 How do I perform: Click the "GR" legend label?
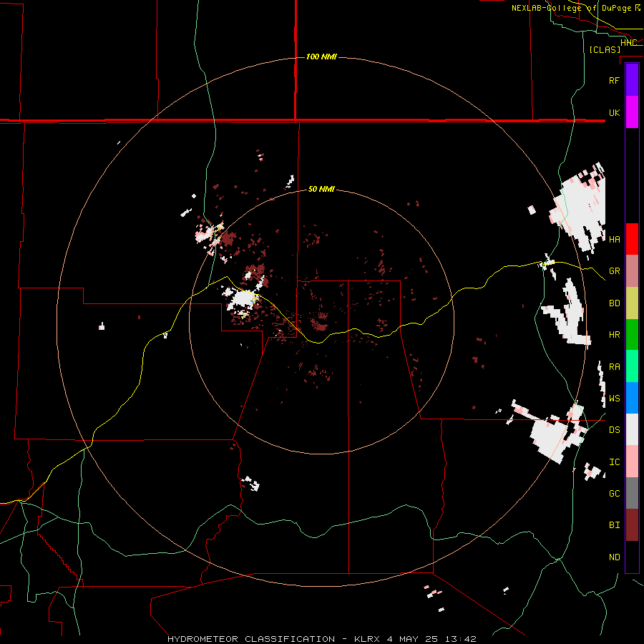tap(614, 271)
